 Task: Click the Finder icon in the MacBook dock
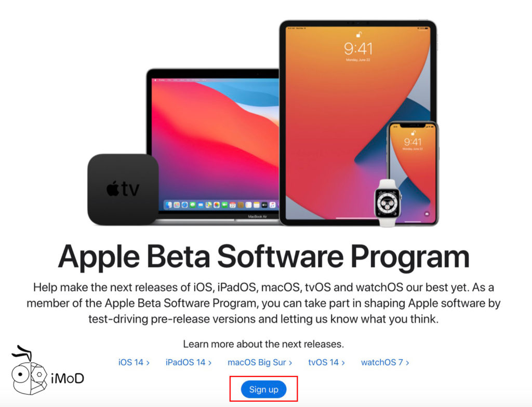pyautogui.click(x=169, y=205)
